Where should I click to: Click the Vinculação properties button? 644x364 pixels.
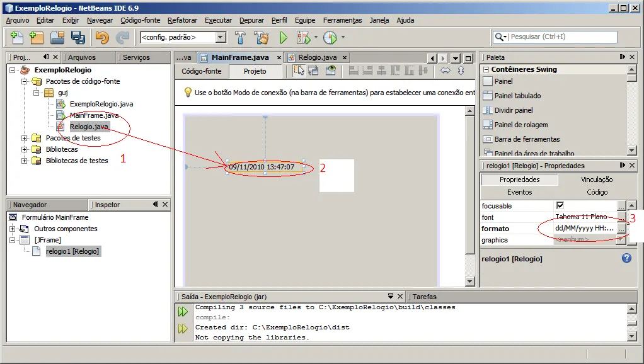coord(596,179)
